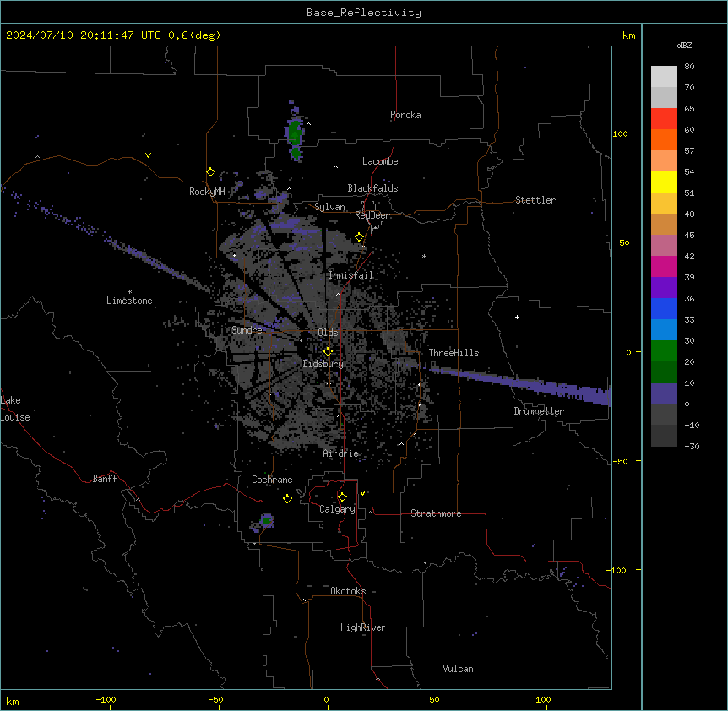The image size is (728, 711).
Task: Click the yellow diamond marker just above the Calgary label
Action: (x=342, y=497)
